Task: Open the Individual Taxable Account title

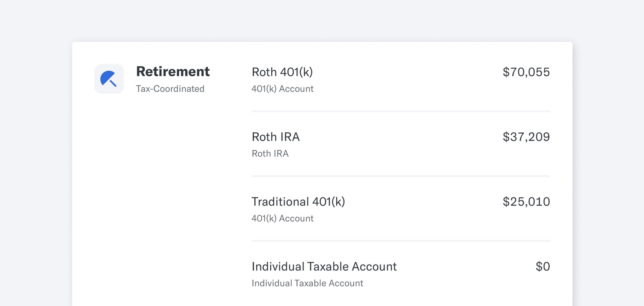Action: click(x=324, y=266)
